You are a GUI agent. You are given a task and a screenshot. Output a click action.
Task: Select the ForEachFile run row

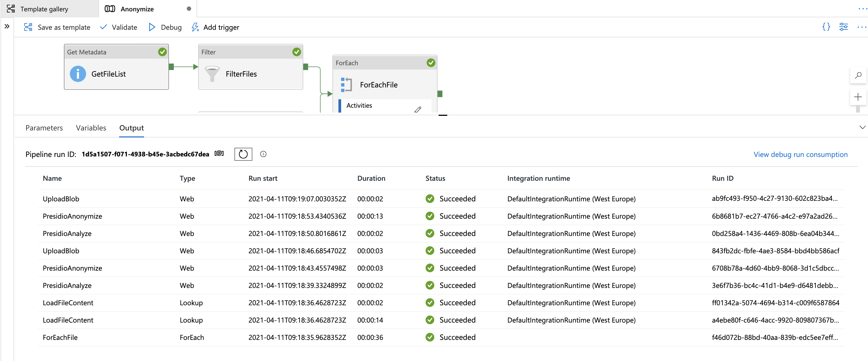(x=441, y=337)
